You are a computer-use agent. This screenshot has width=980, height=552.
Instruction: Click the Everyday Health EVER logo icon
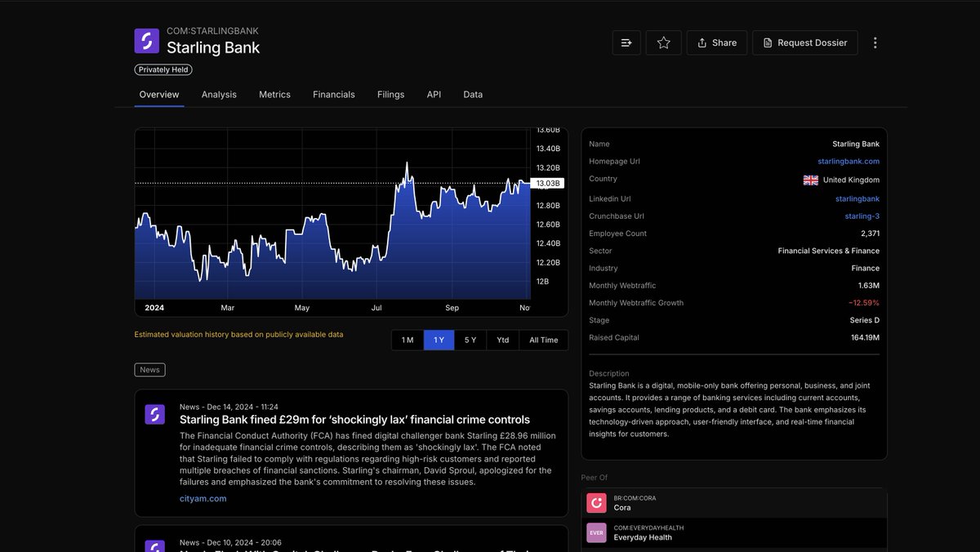pos(597,533)
